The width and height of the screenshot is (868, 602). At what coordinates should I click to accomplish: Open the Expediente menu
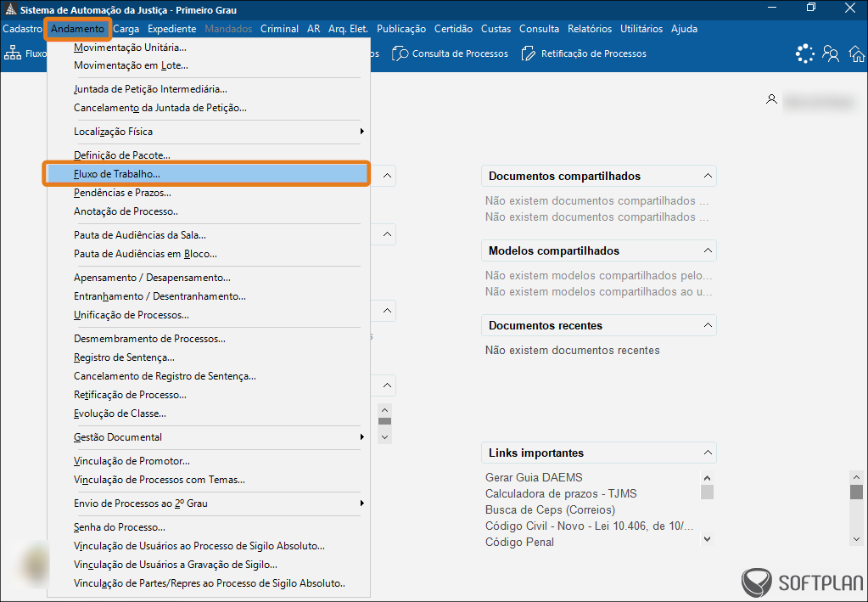click(x=171, y=29)
